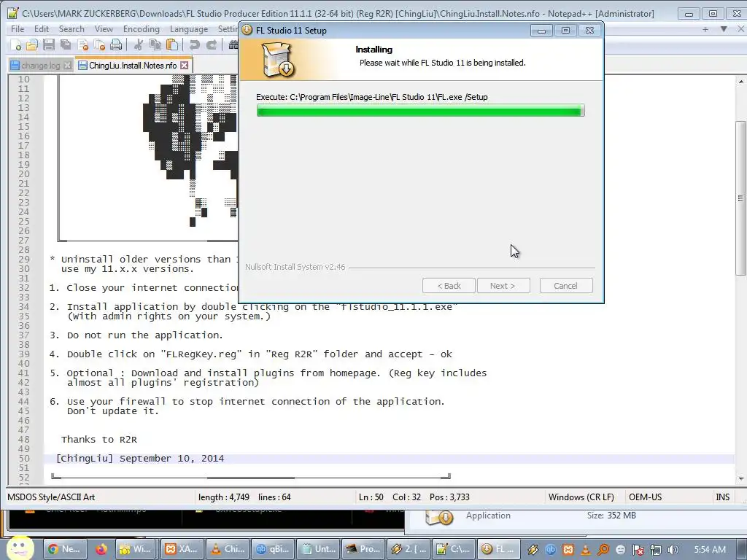Select the ChingLiu.Install.Notes.nfo tab
Image resolution: width=747 pixels, height=560 pixels.
(133, 65)
